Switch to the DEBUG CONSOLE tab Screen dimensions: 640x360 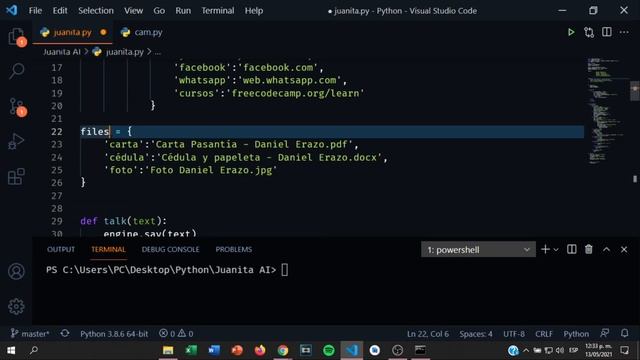171,249
